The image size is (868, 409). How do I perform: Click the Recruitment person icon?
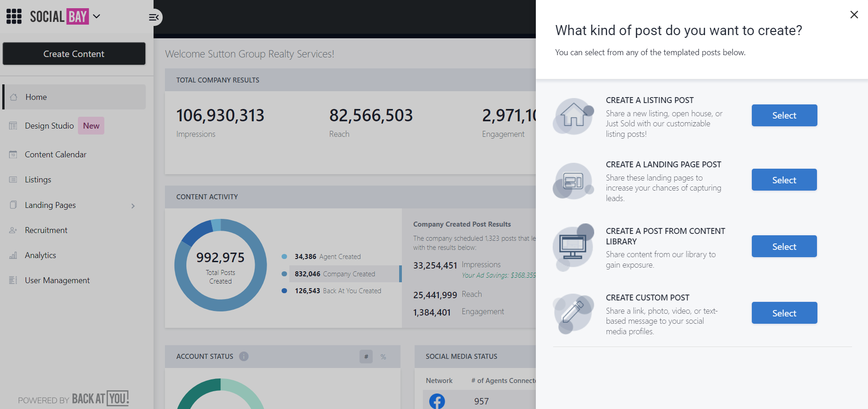[13, 230]
